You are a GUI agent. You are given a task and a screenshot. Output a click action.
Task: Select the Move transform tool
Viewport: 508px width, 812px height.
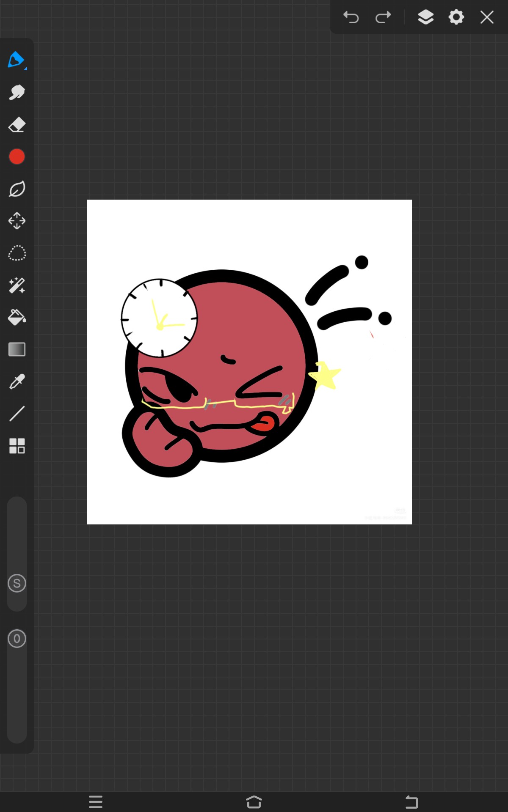(x=17, y=221)
